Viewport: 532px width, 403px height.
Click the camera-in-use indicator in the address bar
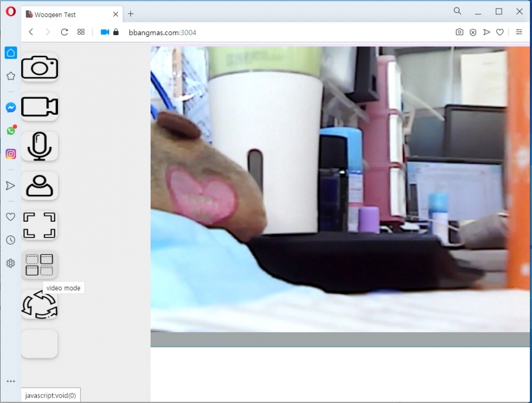click(105, 32)
